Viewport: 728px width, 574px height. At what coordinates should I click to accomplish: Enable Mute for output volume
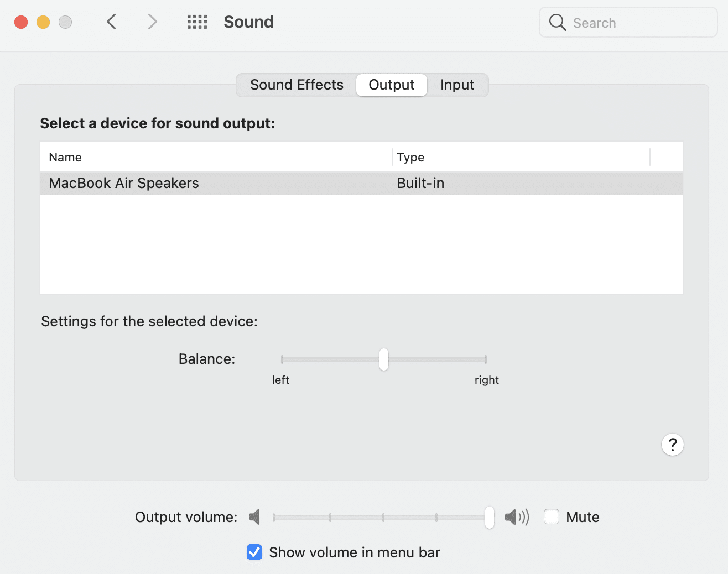(x=551, y=516)
